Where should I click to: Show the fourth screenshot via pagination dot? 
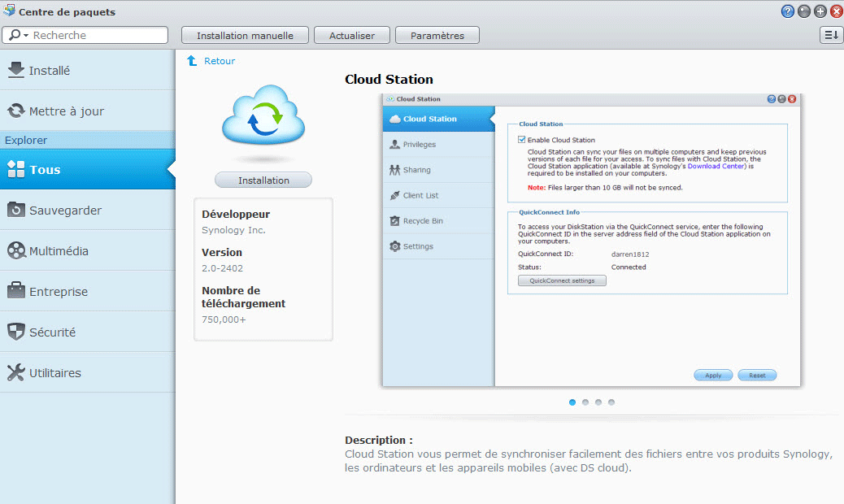[x=611, y=402]
